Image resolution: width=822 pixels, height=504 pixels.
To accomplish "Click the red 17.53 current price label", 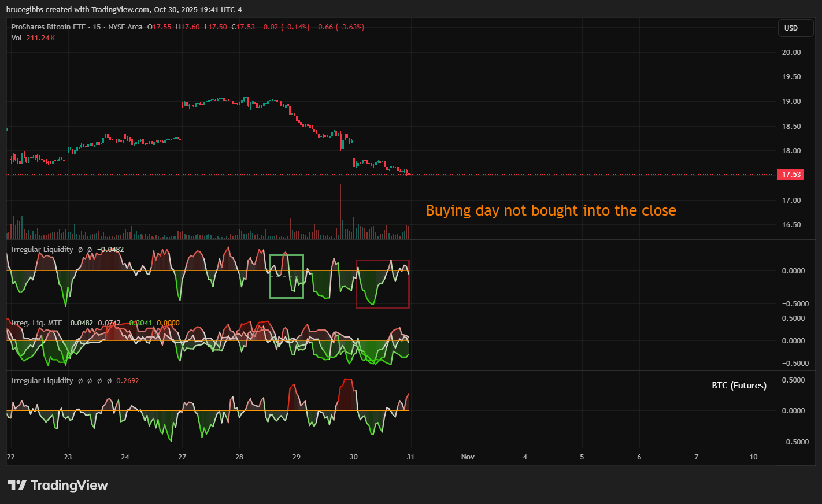I will [x=790, y=175].
